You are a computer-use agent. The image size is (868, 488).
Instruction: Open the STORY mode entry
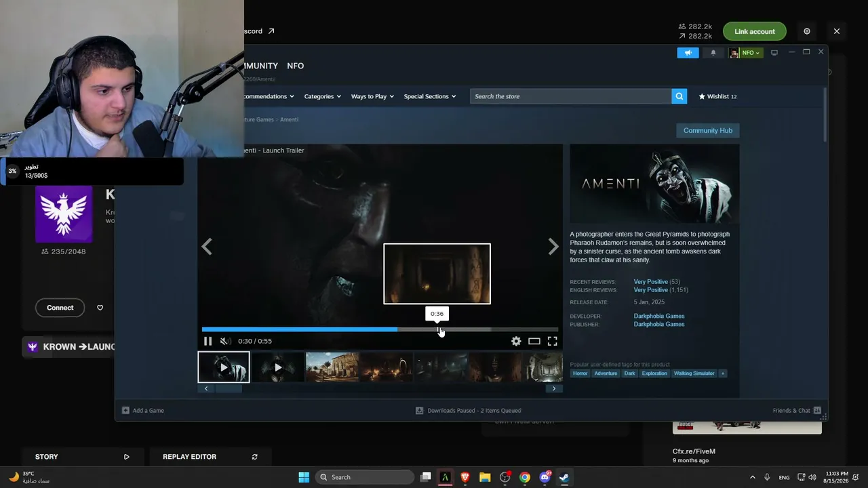tap(83, 457)
